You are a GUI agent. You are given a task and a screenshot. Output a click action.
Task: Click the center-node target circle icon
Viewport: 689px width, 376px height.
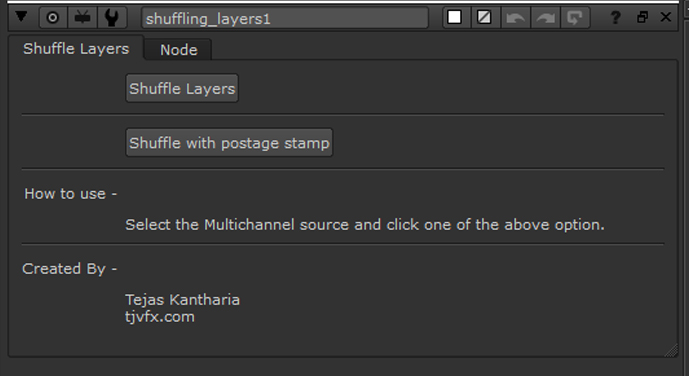53,18
